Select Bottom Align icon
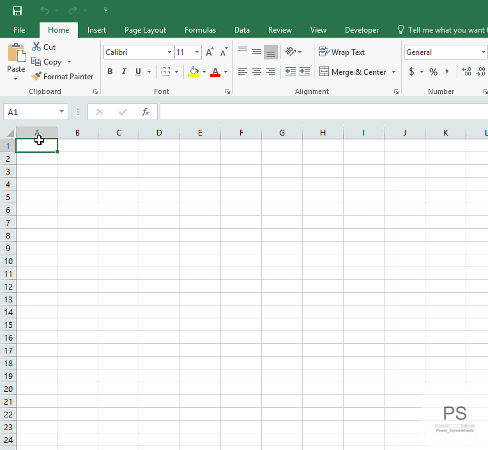The width and height of the screenshot is (488, 450). click(271, 52)
